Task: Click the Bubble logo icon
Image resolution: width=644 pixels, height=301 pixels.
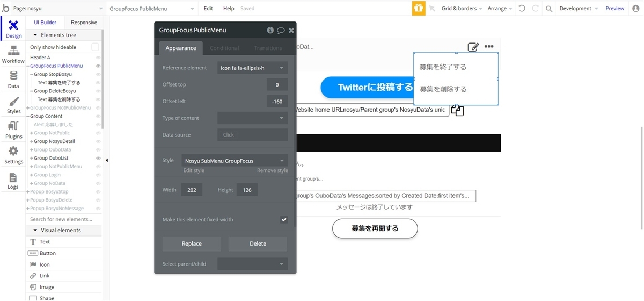Action: (x=5, y=8)
